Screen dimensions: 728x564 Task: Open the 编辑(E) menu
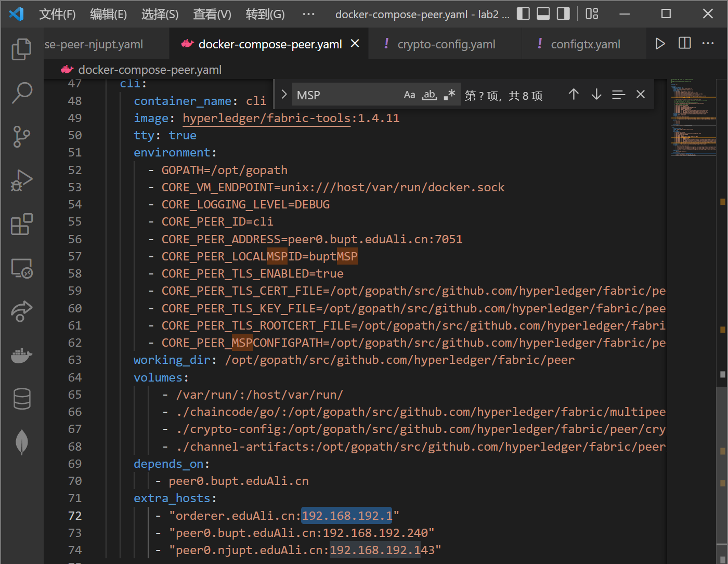[108, 14]
